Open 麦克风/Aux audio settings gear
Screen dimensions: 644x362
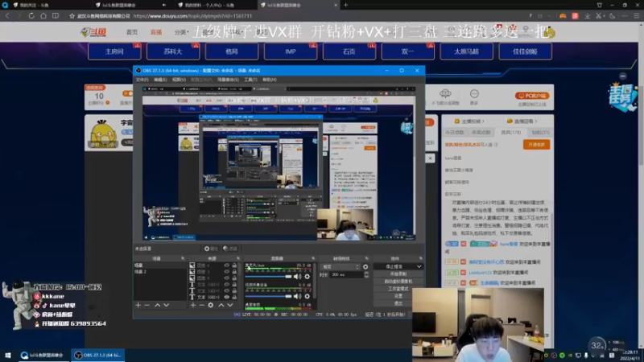(308, 276)
